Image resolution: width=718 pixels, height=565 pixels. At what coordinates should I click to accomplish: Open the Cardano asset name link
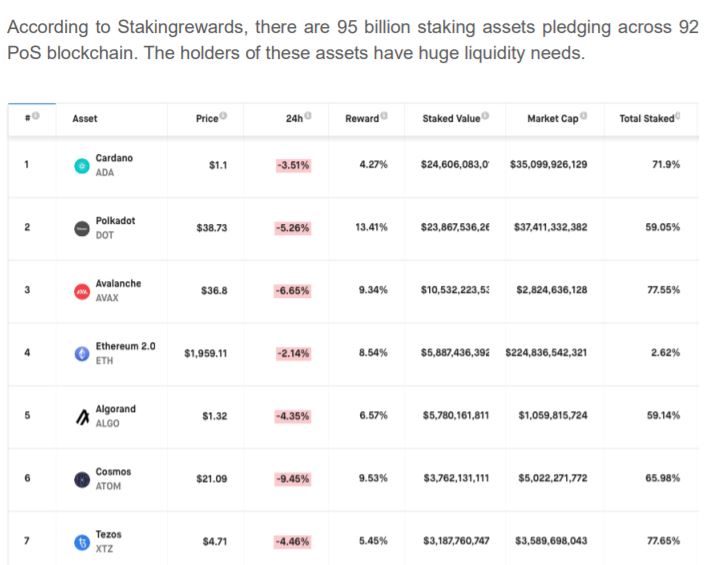tap(114, 158)
